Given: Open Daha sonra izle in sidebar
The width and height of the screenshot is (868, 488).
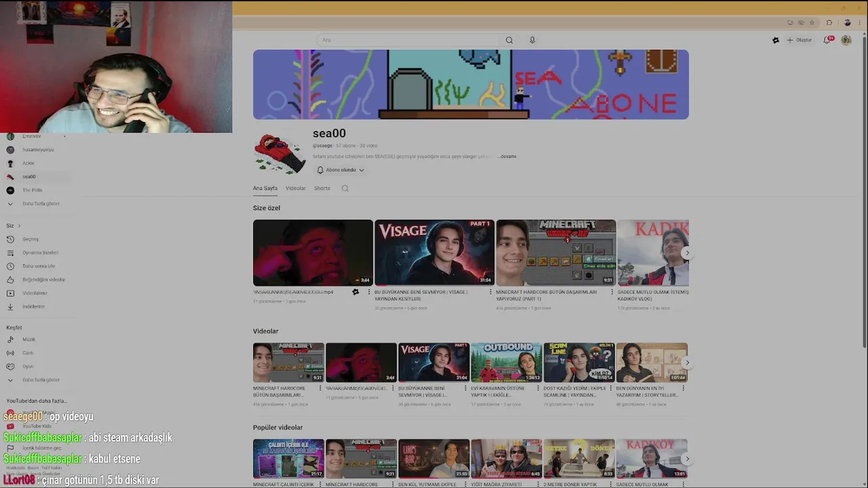Looking at the screenshot, I should (37, 266).
